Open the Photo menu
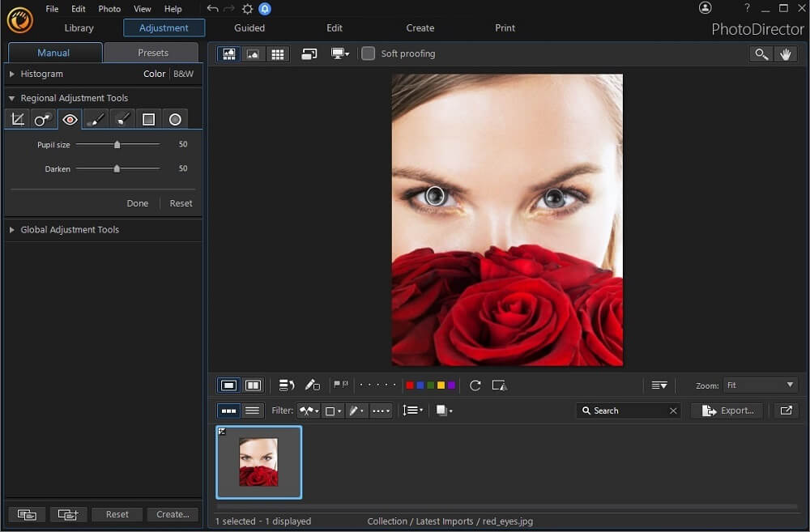Image resolution: width=810 pixels, height=532 pixels. coord(109,9)
